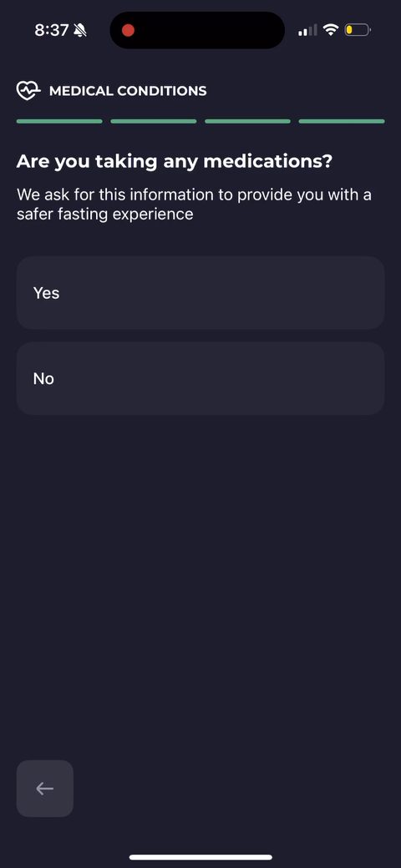
Task: Tap the cellular signal bars
Action: point(307,30)
